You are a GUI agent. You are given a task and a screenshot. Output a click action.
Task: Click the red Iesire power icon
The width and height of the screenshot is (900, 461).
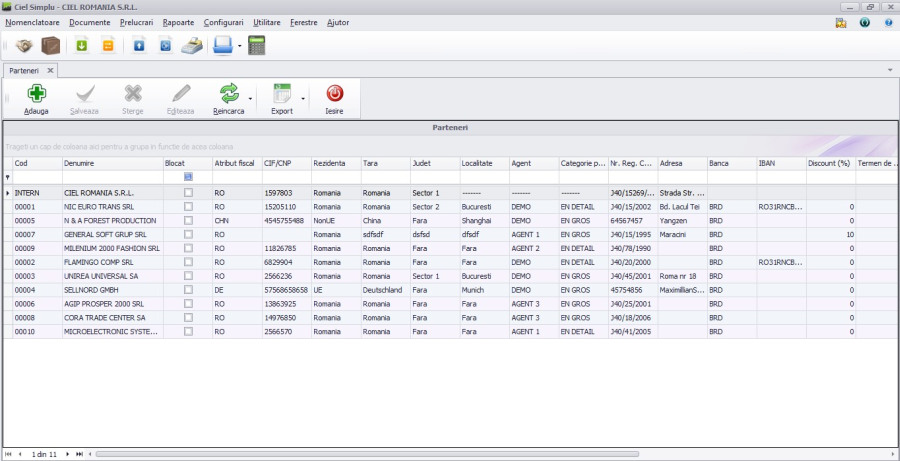pyautogui.click(x=334, y=94)
